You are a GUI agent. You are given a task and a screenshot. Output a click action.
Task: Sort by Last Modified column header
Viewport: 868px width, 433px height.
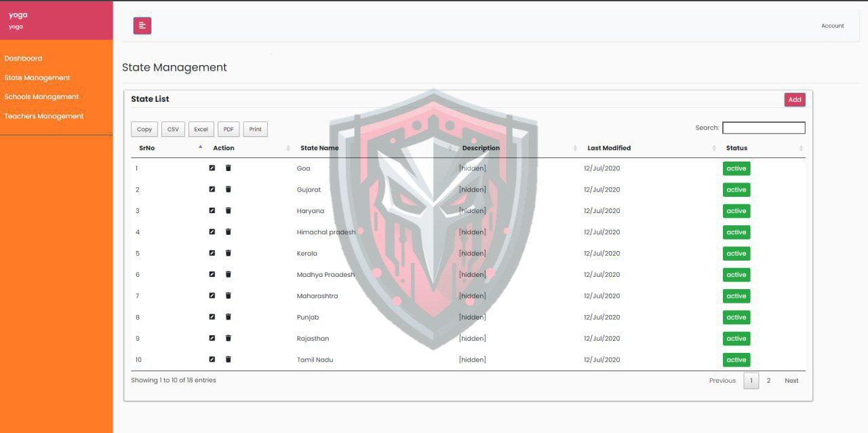[x=609, y=148]
